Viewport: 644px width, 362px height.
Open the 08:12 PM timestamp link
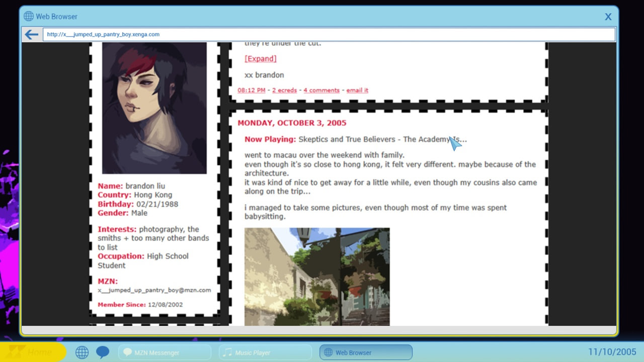point(251,90)
